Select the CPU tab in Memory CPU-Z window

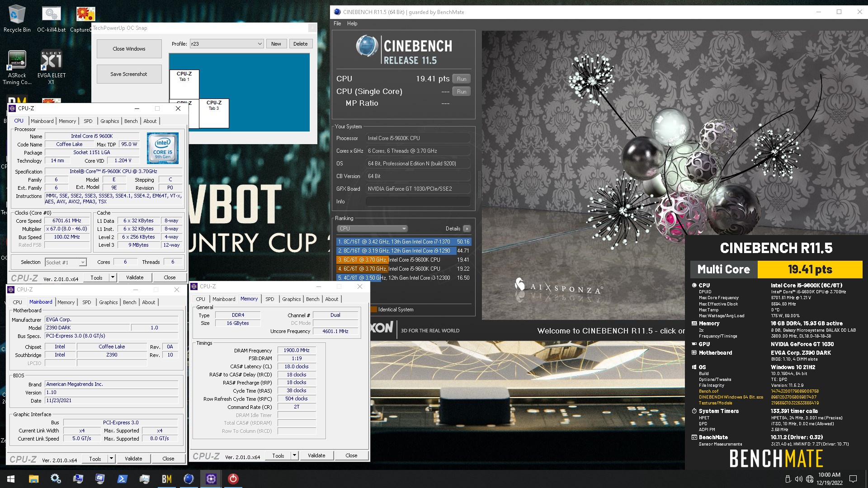point(201,299)
